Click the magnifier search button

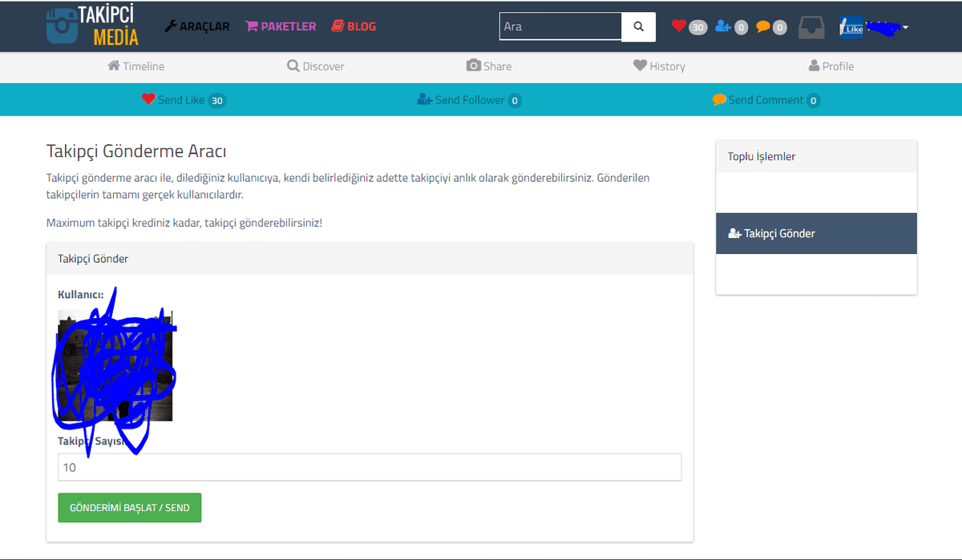[639, 26]
